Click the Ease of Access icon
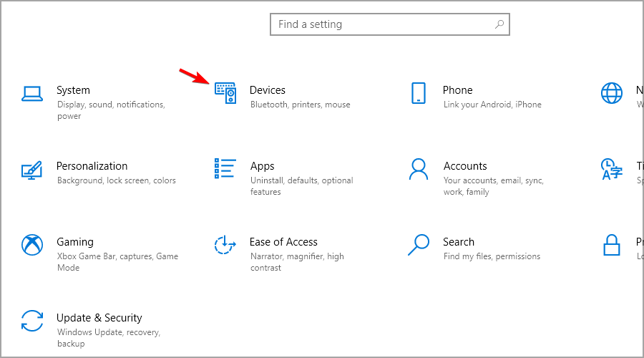This screenshot has height=358, width=644. [x=225, y=245]
